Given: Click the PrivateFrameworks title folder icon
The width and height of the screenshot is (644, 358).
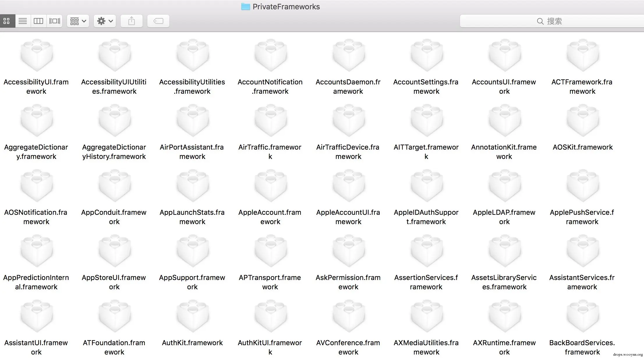Looking at the screenshot, I should pyautogui.click(x=245, y=7).
